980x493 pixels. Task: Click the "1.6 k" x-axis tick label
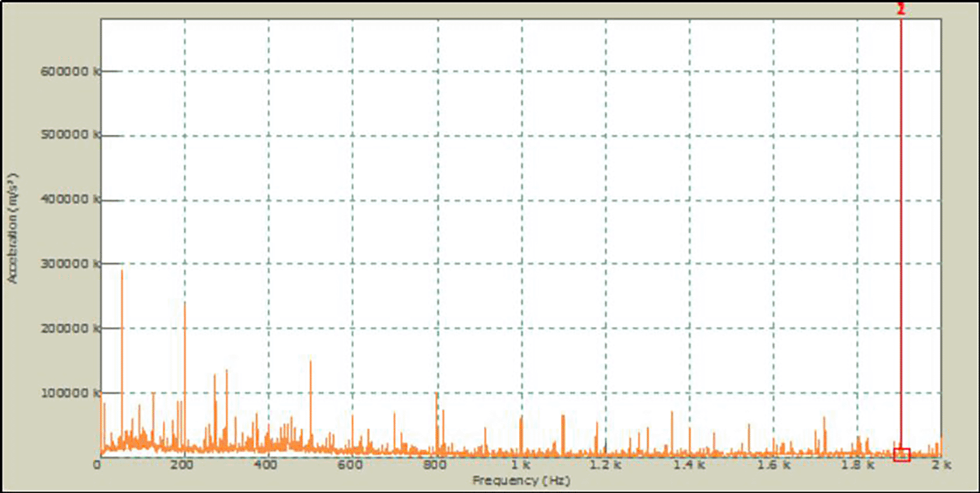[773, 465]
